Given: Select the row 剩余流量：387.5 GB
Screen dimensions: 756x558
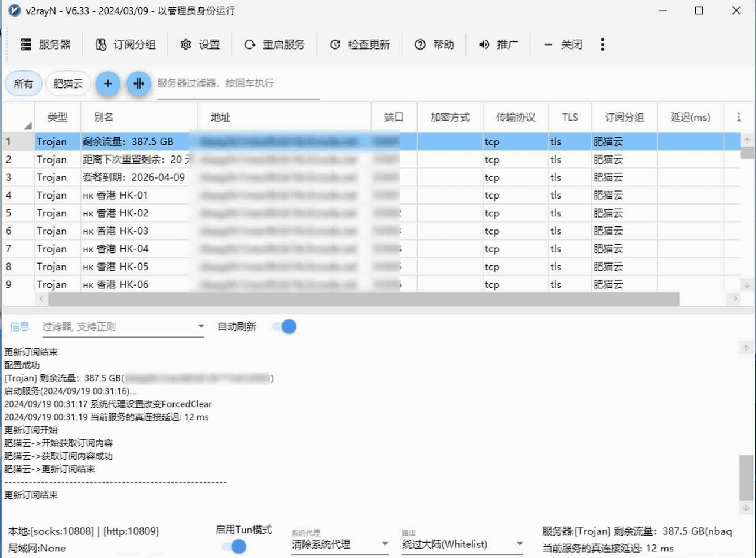Looking at the screenshot, I should click(x=371, y=142).
